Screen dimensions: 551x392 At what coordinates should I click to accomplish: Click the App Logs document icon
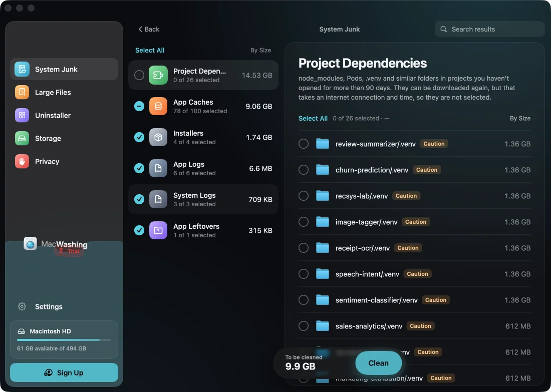[x=158, y=168]
